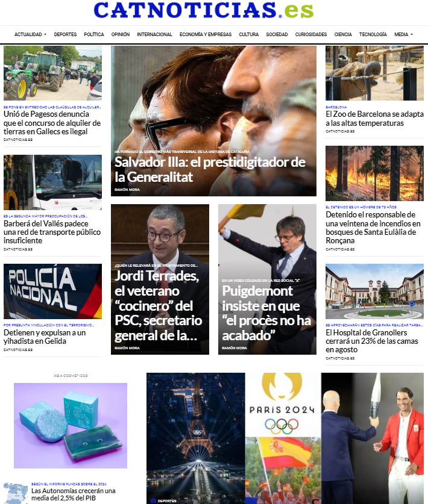
Task: Open the Unió de Pagesos tractor photo
Action: (x=53, y=73)
